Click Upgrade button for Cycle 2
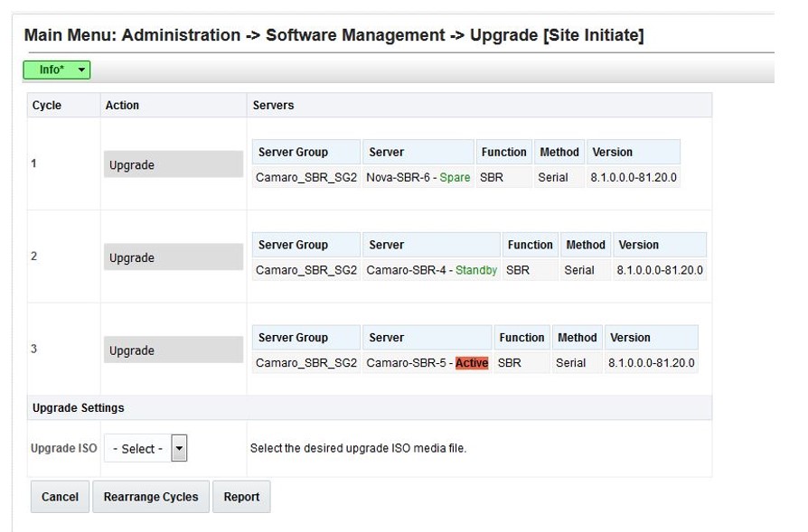Viewport: 808px width, 532px height. pyautogui.click(x=173, y=257)
